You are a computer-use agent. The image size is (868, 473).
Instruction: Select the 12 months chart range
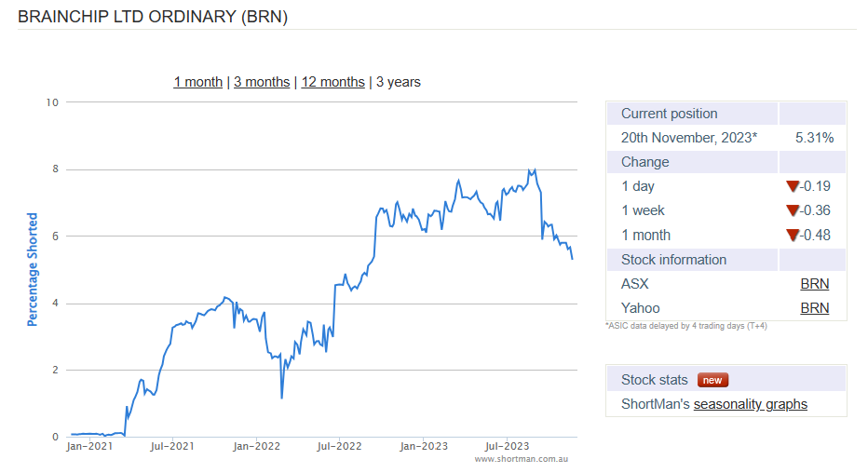pyautogui.click(x=332, y=82)
